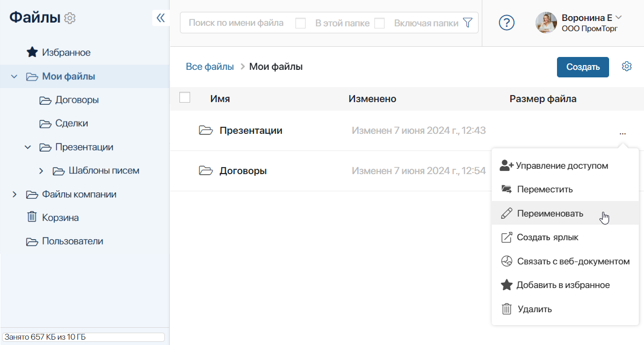Viewport: 644px width, 345px height.
Task: Choose 'Переместить' in the context menu
Action: click(x=565, y=189)
